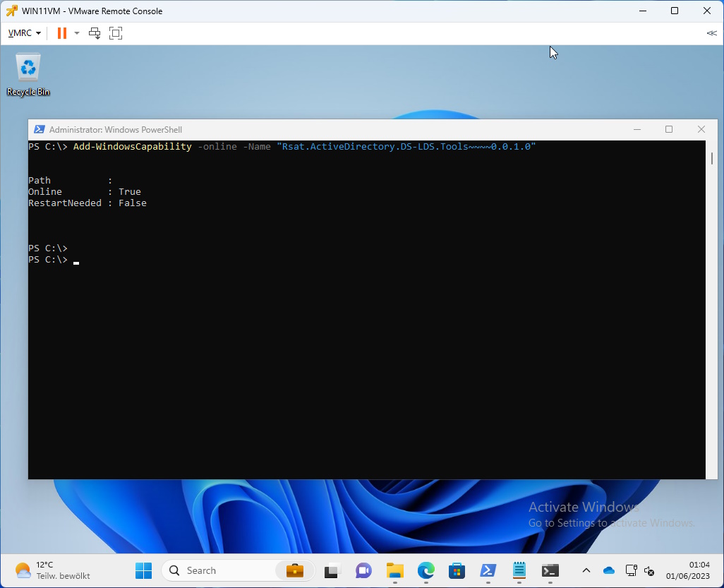This screenshot has width=724, height=588.
Task: Collapse the VMRC toolbar chevrons
Action: (711, 33)
